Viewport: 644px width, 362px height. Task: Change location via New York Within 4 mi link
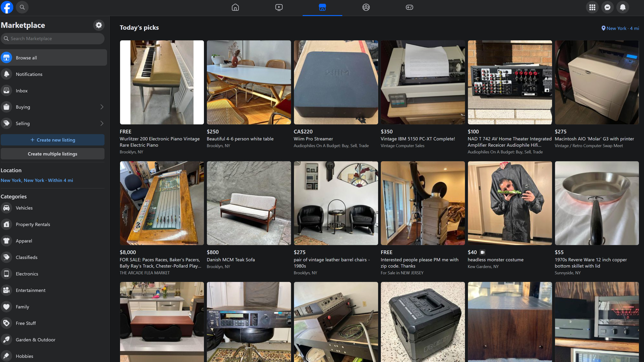click(x=37, y=180)
